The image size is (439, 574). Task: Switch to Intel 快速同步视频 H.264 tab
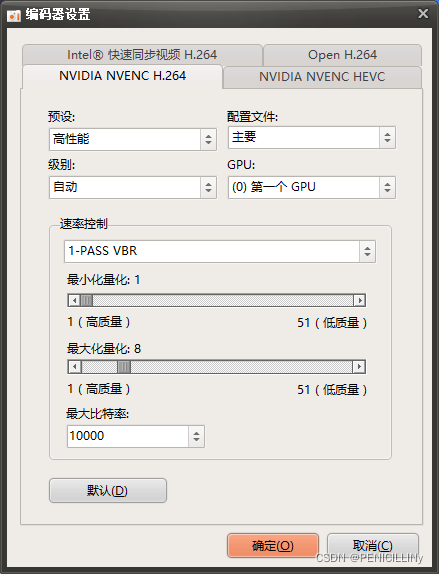pyautogui.click(x=142, y=55)
